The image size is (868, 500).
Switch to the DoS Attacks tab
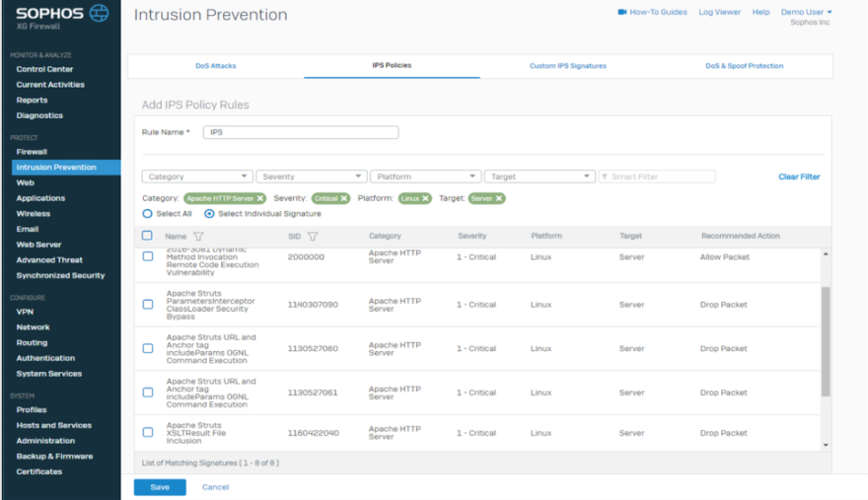215,66
